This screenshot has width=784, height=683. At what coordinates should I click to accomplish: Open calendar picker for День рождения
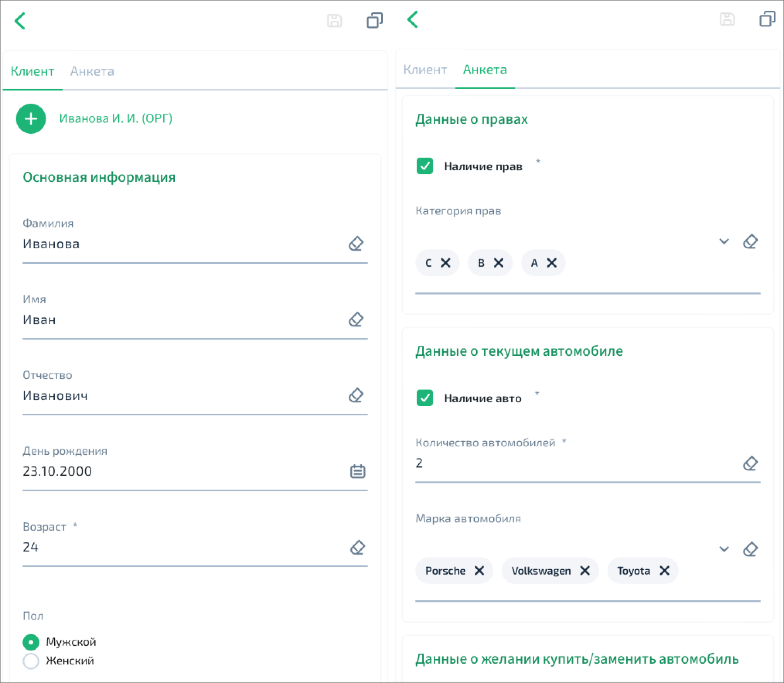coord(357,471)
